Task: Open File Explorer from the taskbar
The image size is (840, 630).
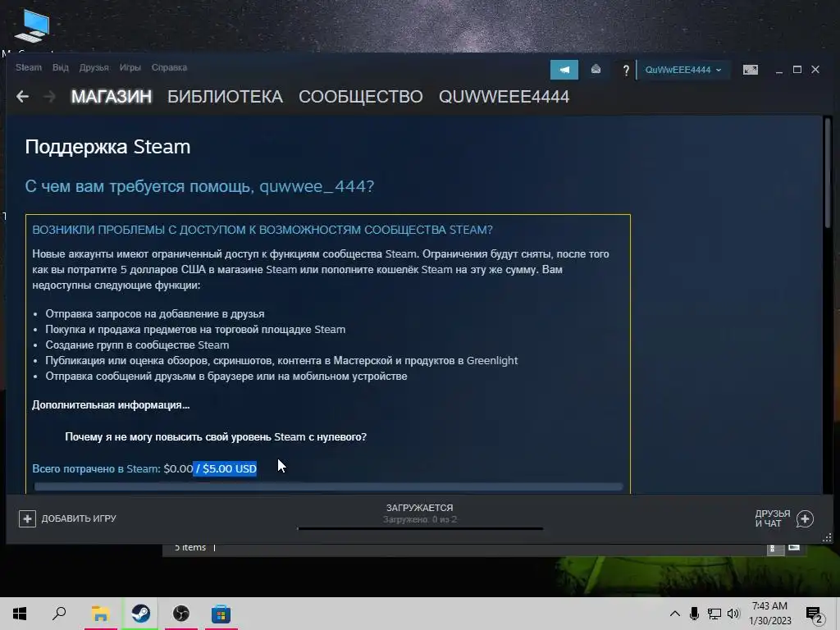Action: coord(100,614)
